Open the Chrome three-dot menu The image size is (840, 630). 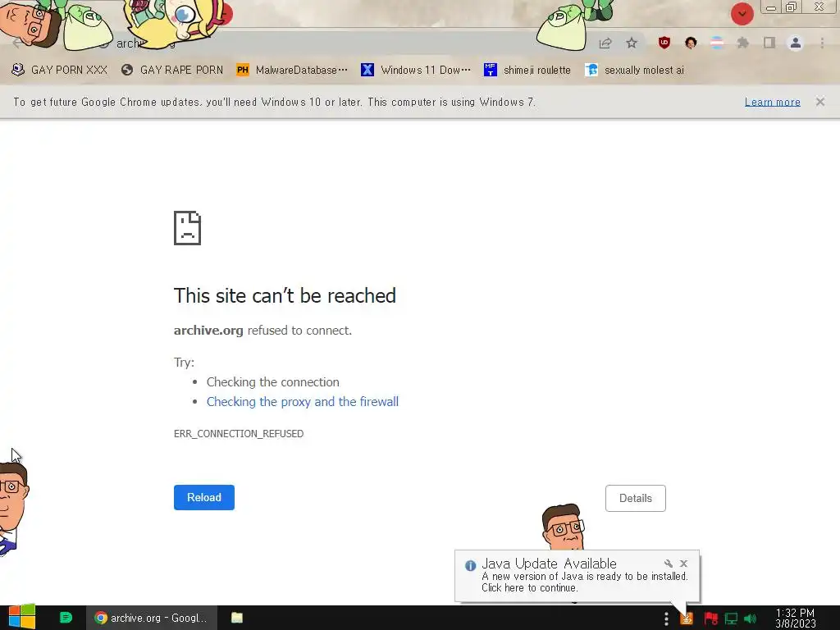tap(822, 43)
